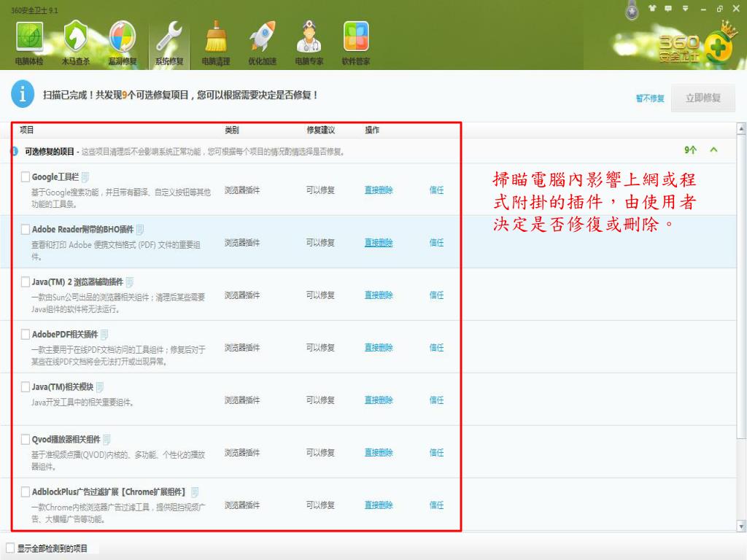The width and height of the screenshot is (747, 560).
Task: Click the medal icon in the title bar
Action: (632, 10)
